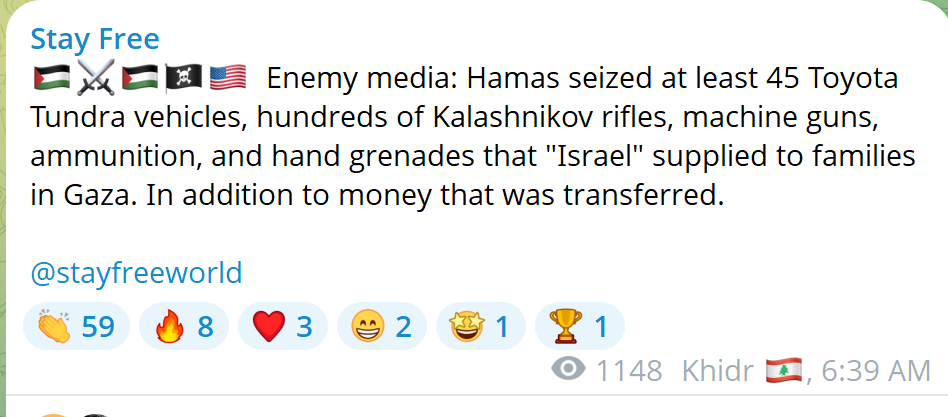Open the @stayfreeworld mention link
Screen dimensions: 948x417
tap(136, 273)
